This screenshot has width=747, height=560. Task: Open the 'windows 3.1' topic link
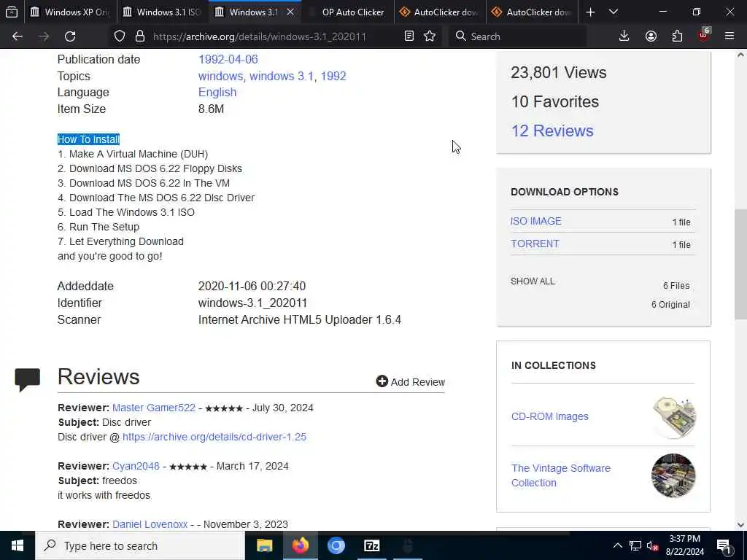tap(282, 76)
